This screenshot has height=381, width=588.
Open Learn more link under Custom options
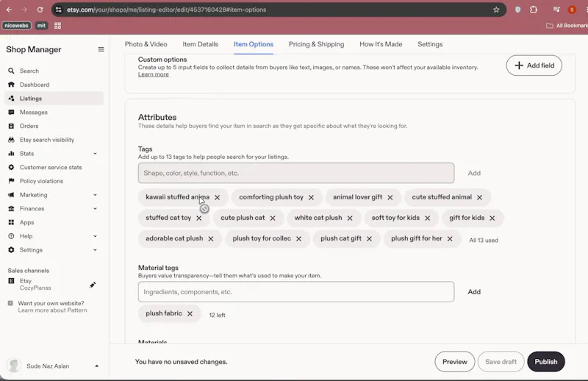click(154, 74)
